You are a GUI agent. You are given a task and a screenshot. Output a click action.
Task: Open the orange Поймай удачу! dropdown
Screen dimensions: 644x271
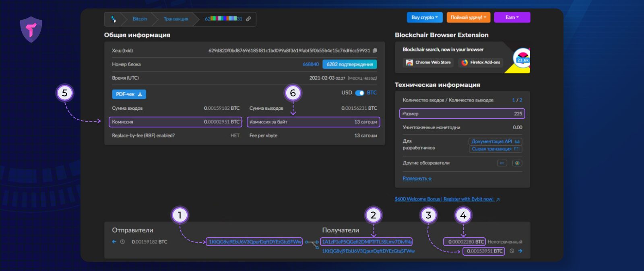point(468,17)
